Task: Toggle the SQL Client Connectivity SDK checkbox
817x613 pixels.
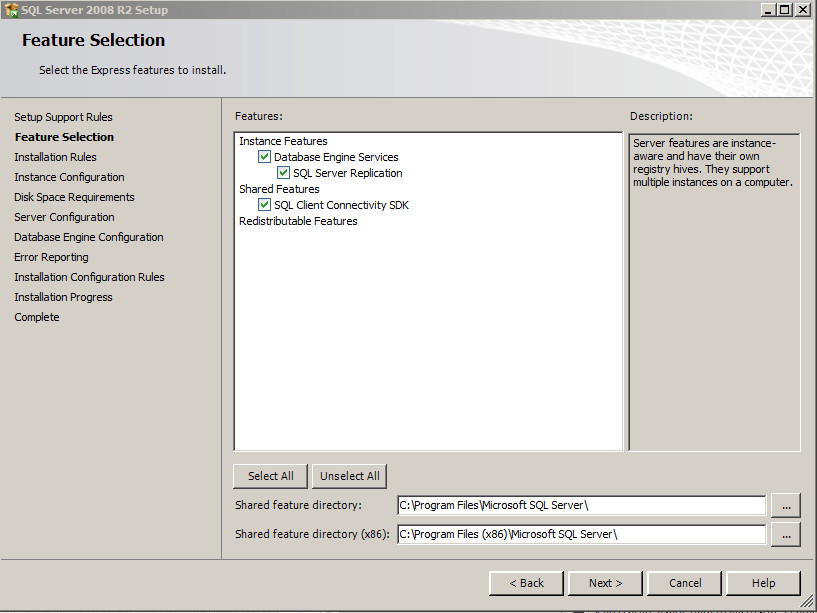Action: [264, 205]
